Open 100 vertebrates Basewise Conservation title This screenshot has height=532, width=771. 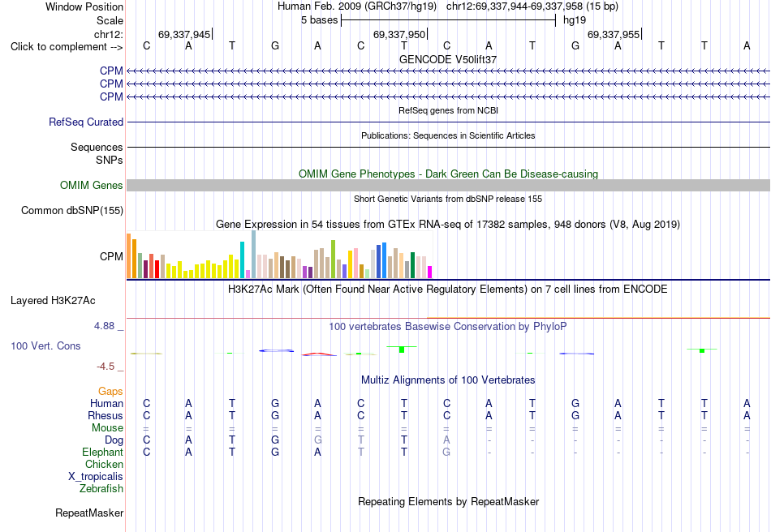447,327
